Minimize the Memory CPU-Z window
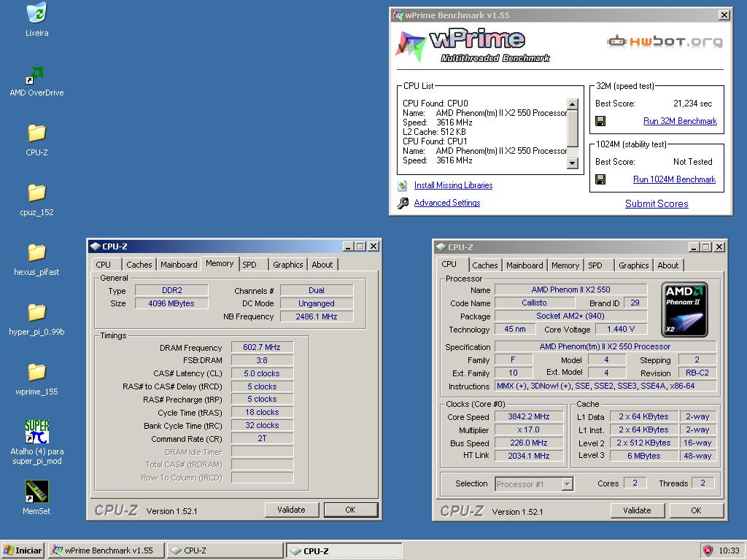The height and width of the screenshot is (560, 747). [x=348, y=246]
